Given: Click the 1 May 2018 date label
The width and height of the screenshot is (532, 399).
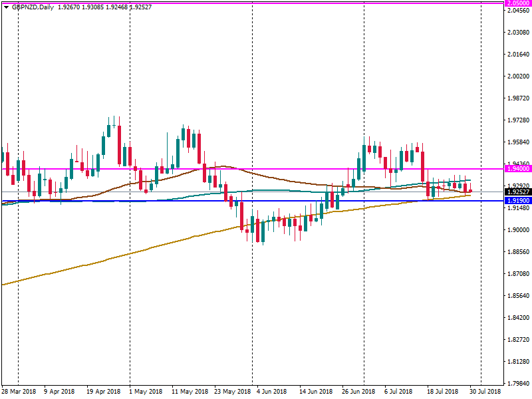Looking at the screenshot, I should pos(145,392).
